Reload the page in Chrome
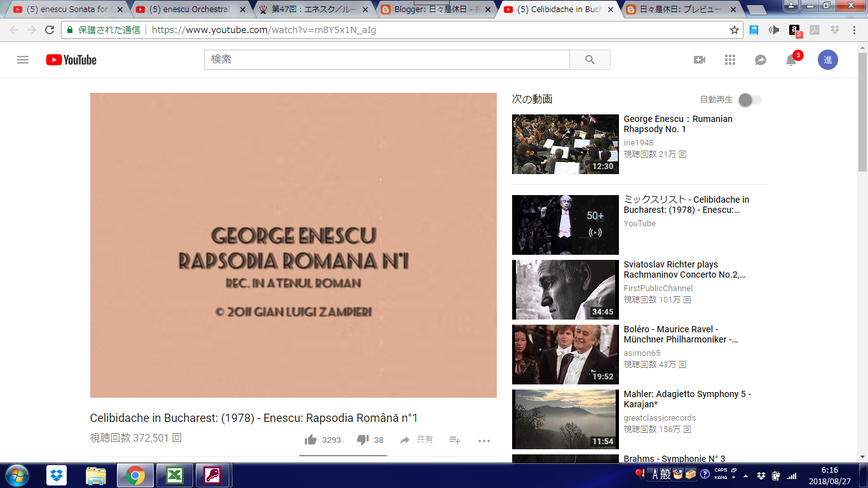This screenshot has width=868, height=488. pyautogui.click(x=50, y=30)
